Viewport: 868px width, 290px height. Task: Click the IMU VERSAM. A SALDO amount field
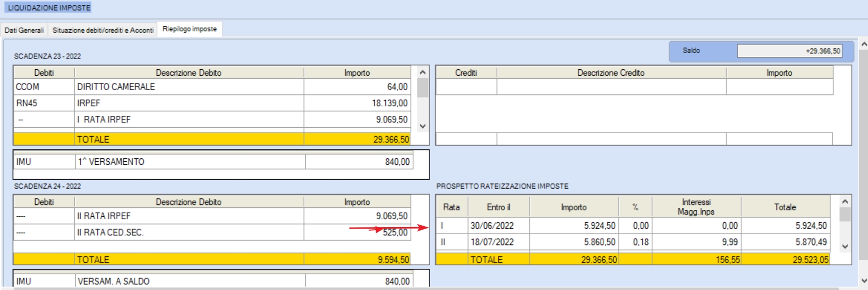tap(359, 281)
